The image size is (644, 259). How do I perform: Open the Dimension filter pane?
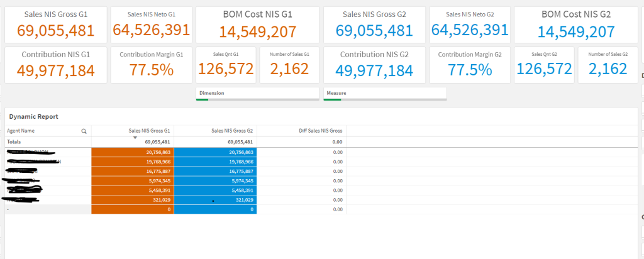(257, 94)
